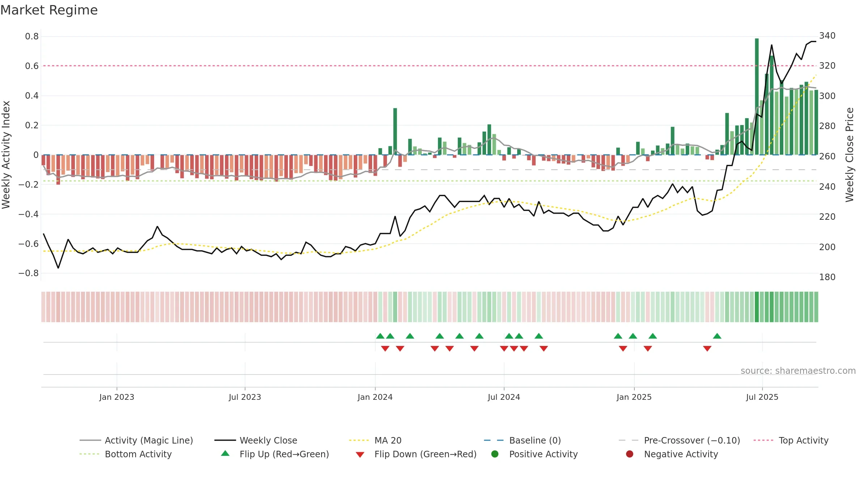Image resolution: width=868 pixels, height=488 pixels.
Task: Click the green Flip Up triangle legend icon
Action: click(x=225, y=453)
